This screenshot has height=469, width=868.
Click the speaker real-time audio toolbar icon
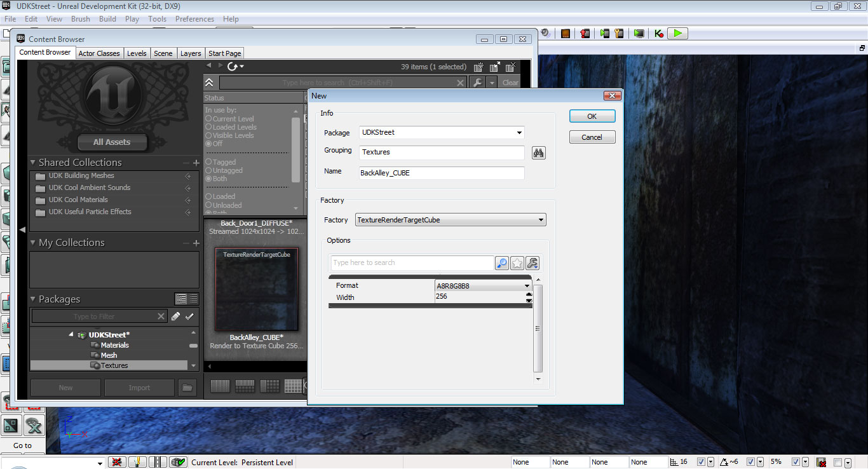pyautogui.click(x=546, y=33)
